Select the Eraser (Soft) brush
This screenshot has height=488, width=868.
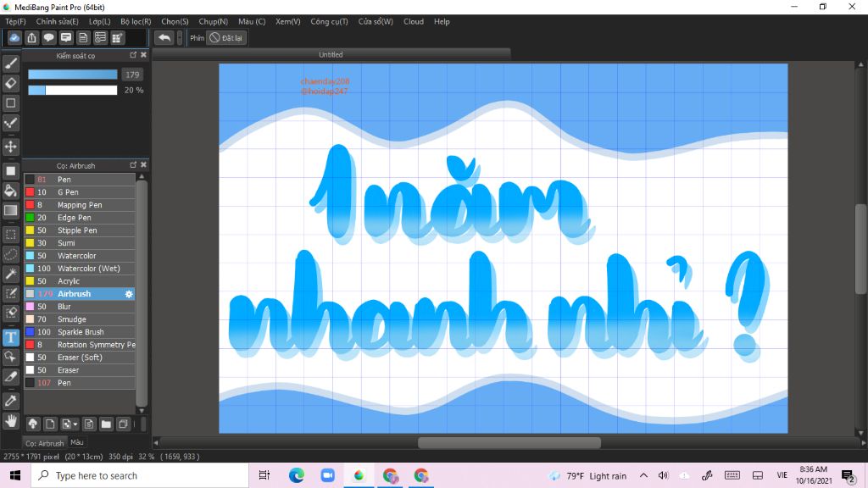79,358
